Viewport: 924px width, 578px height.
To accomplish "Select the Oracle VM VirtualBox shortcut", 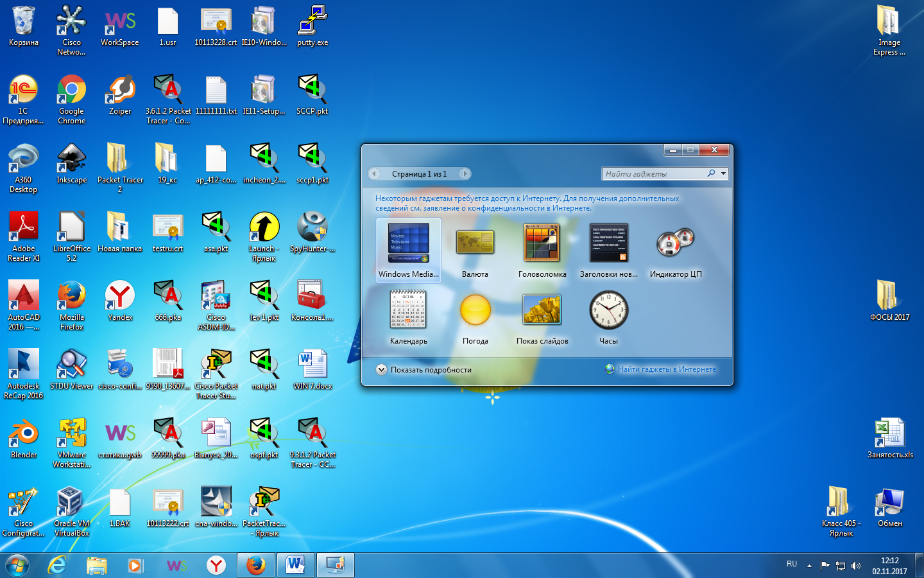I will tap(71, 512).
